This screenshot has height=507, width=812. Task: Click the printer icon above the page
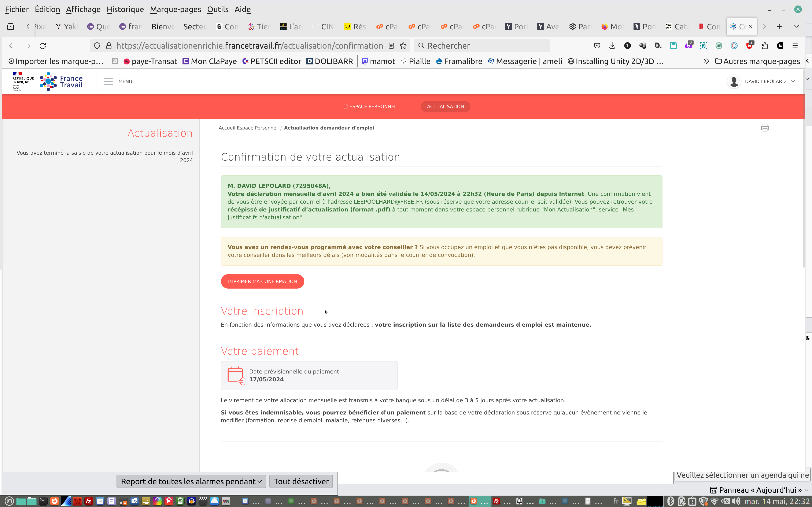point(765,128)
